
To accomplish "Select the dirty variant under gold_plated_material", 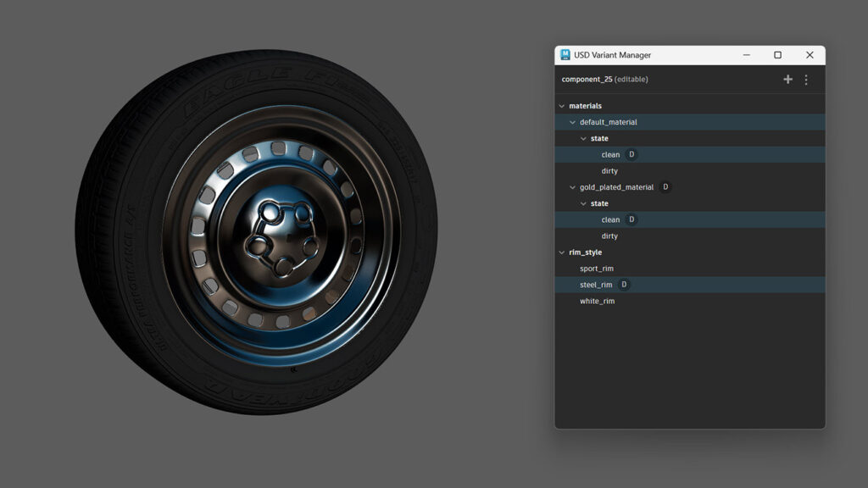I will tap(609, 236).
